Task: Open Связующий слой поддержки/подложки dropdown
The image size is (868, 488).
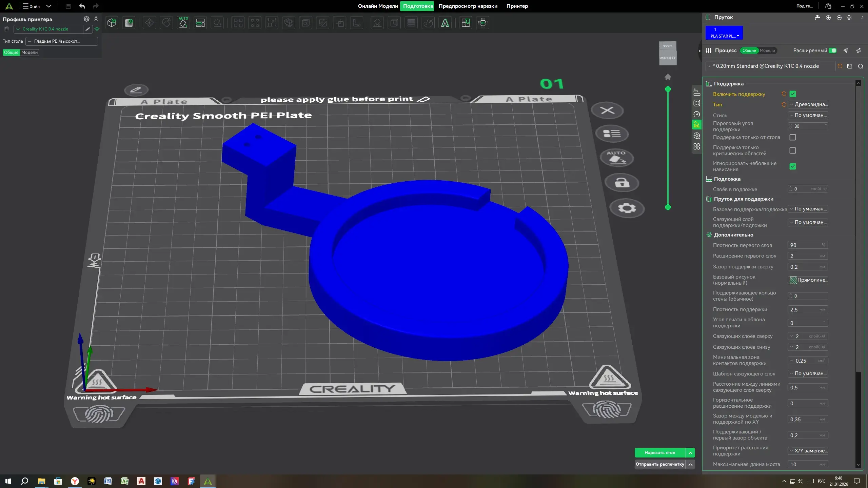Action: [x=808, y=222]
